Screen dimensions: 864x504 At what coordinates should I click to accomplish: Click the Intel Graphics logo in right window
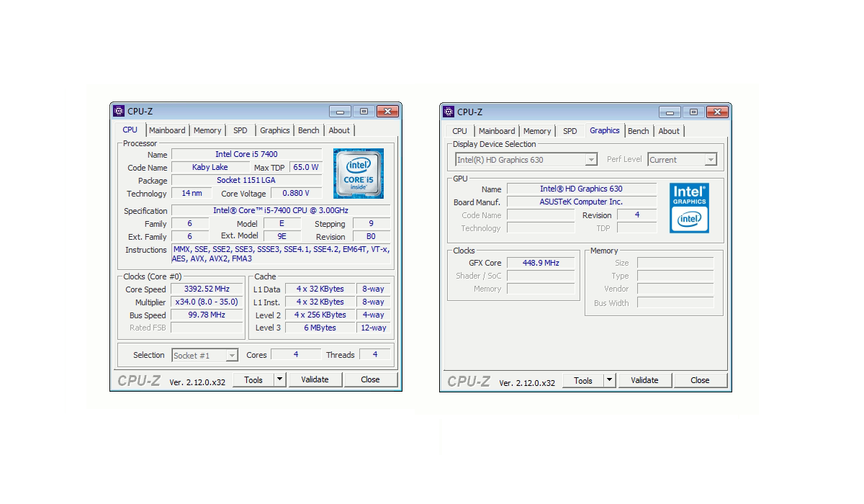coord(689,208)
